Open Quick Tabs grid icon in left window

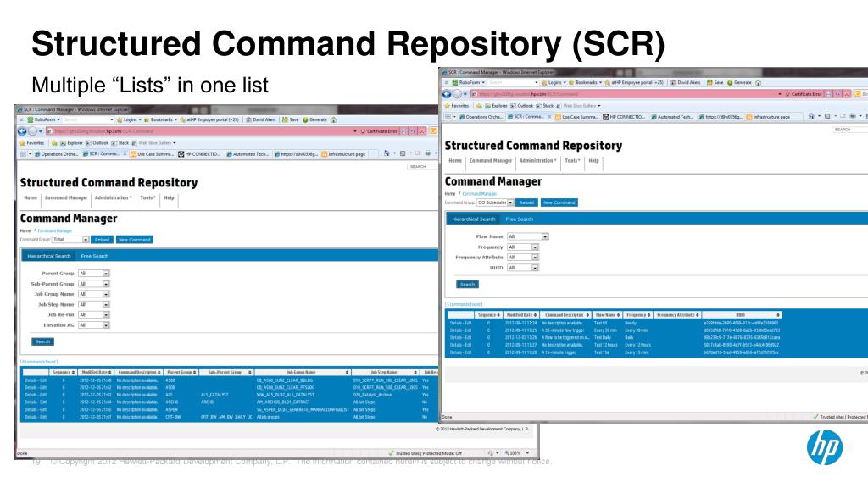[23, 154]
